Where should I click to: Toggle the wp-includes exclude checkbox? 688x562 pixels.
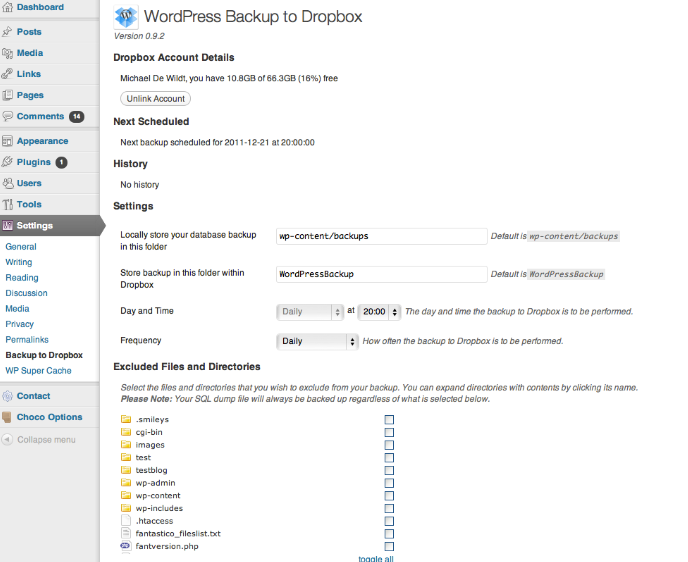pos(389,508)
